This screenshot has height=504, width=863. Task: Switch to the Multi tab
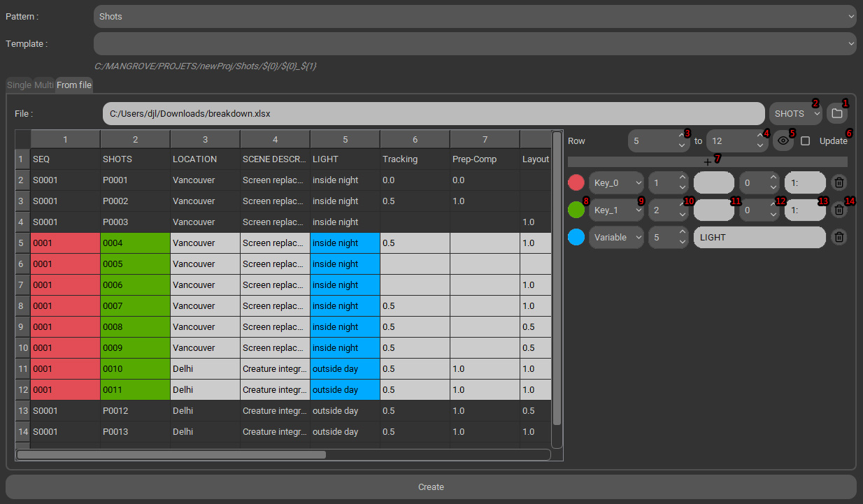tap(44, 85)
